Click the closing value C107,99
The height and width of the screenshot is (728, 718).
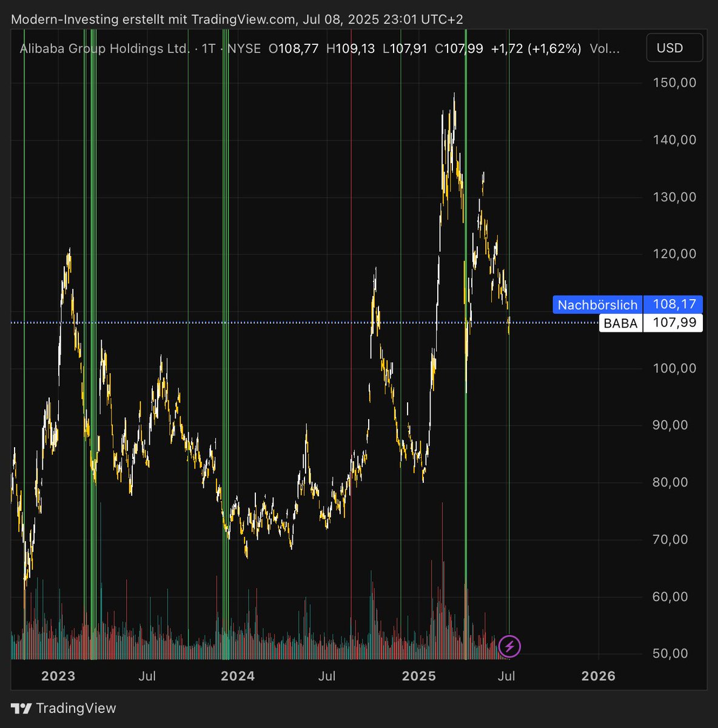459,49
